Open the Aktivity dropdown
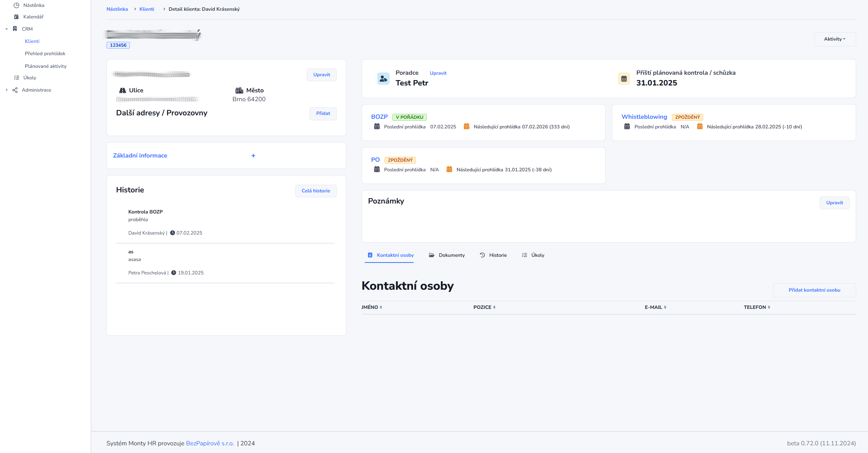This screenshot has width=868, height=453. (835, 39)
